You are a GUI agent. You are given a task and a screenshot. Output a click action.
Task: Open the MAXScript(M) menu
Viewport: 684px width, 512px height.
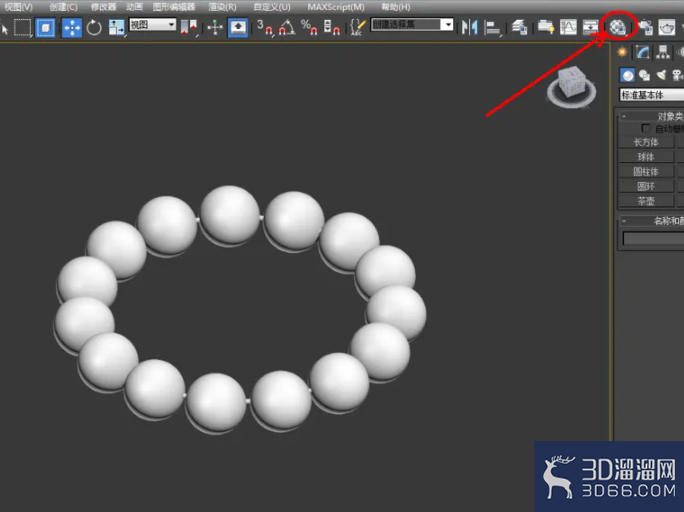point(336,7)
